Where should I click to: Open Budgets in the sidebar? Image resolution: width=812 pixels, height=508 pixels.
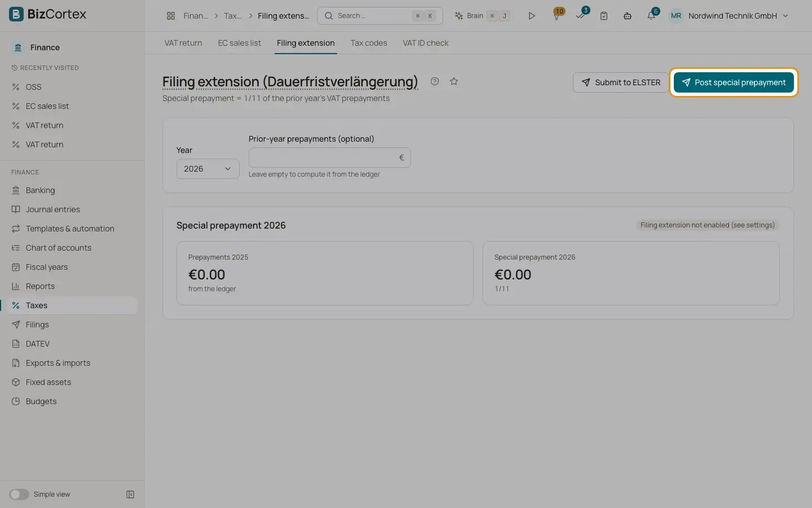[72, 401]
